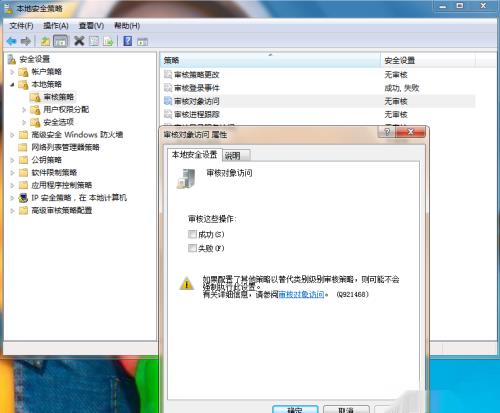Screen dimensions: 500x413
Task: Click the IP 安全策略 node icon
Action: (x=23, y=198)
